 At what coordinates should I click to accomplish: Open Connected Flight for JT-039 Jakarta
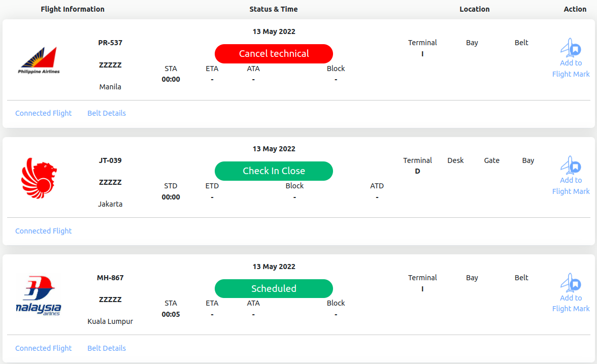pos(44,231)
